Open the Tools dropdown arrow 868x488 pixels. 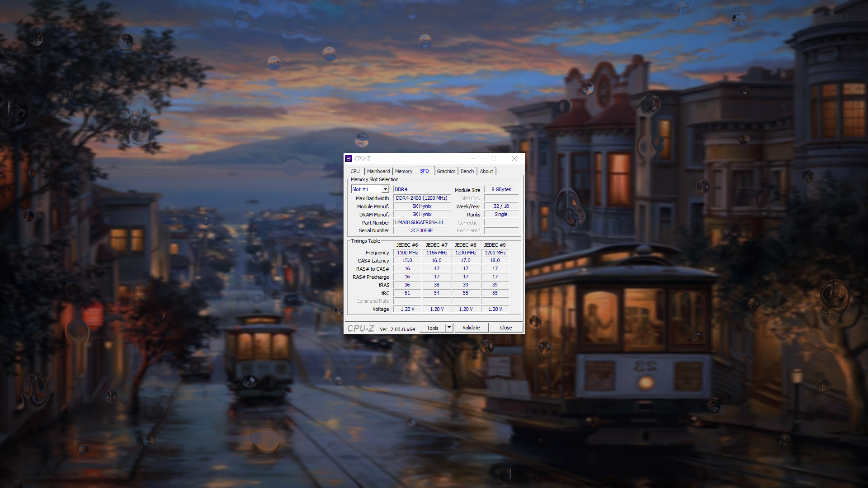pyautogui.click(x=449, y=328)
